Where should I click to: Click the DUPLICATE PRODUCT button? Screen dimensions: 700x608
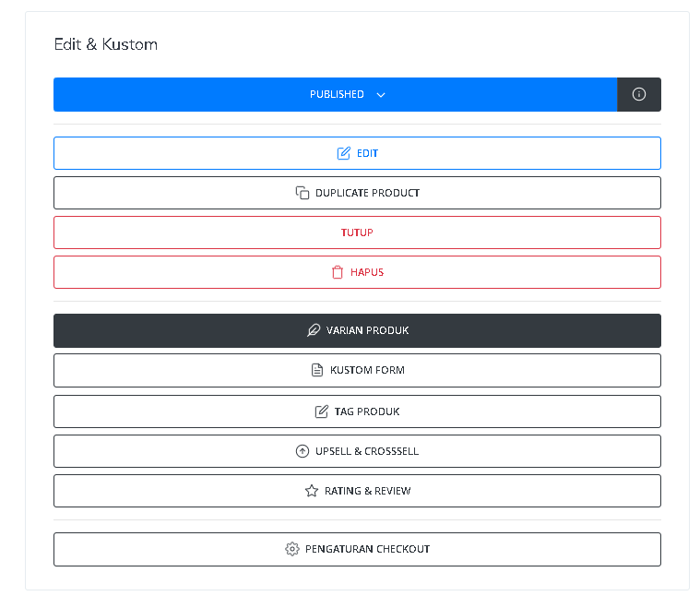(357, 193)
